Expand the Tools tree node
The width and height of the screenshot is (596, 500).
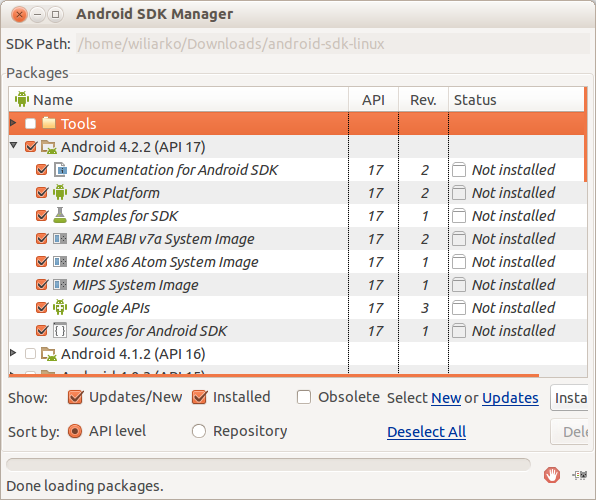13,122
